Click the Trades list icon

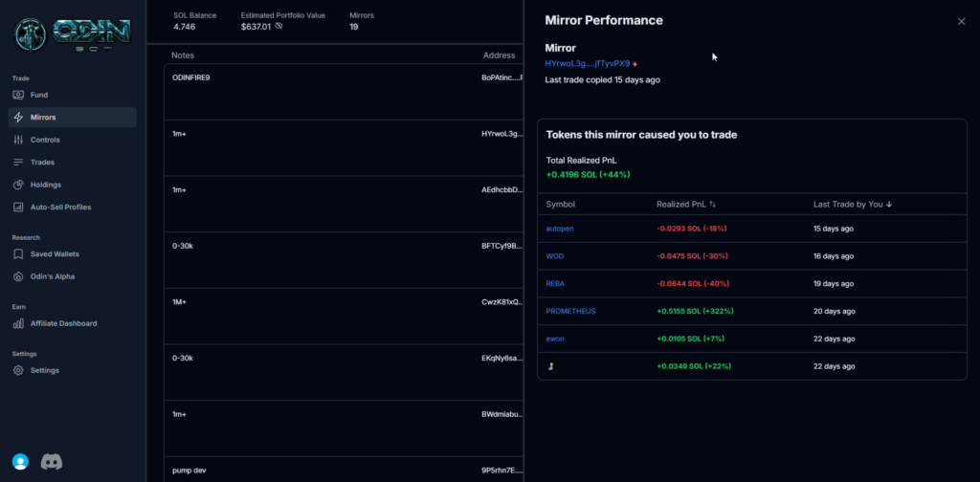click(x=19, y=163)
